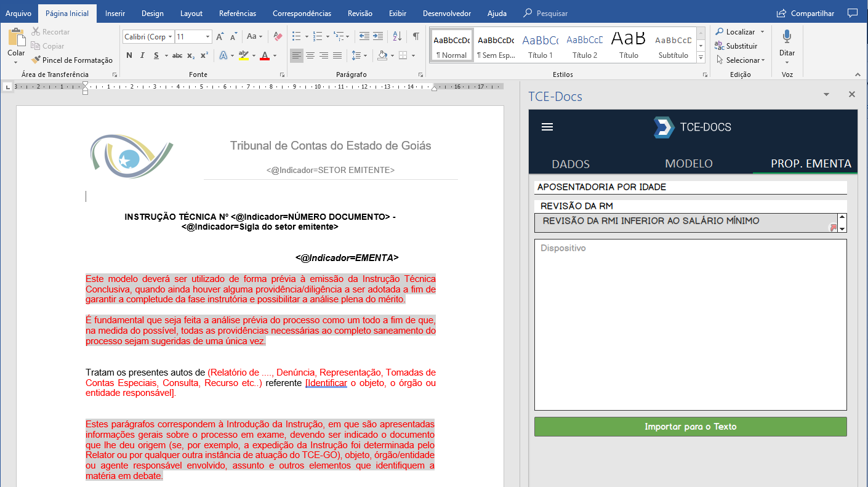The height and width of the screenshot is (487, 868).
Task: Click the Compartilhar button
Action: pos(805,13)
